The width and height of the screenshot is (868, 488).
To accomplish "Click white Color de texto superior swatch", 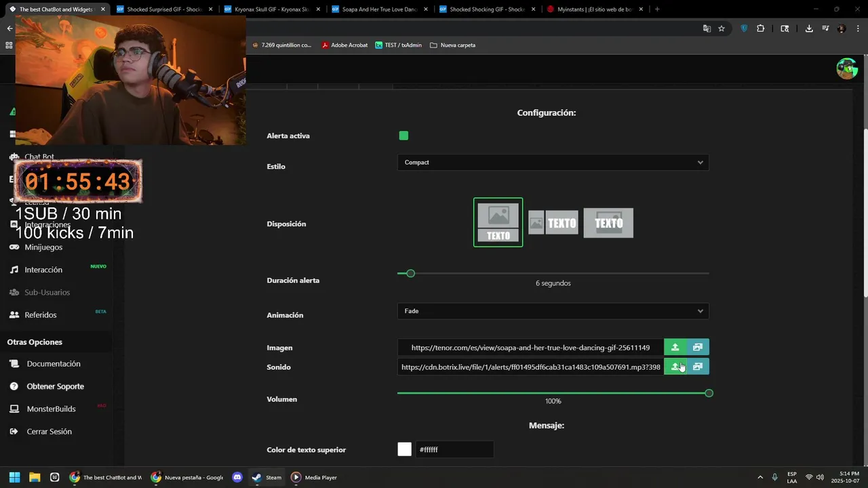I will point(404,449).
